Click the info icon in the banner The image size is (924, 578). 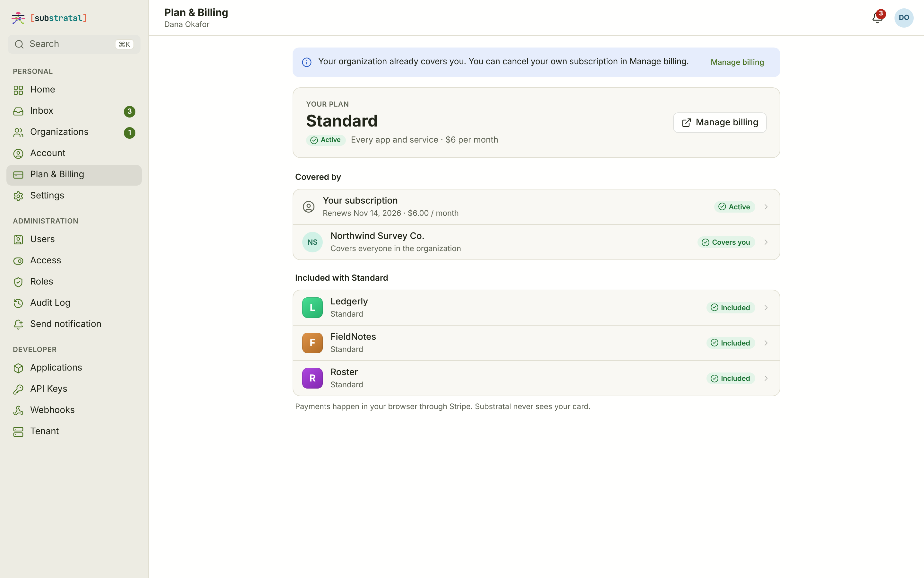307,62
